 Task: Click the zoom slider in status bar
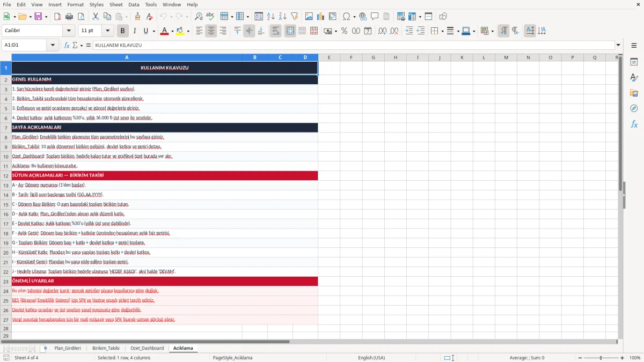601,358
